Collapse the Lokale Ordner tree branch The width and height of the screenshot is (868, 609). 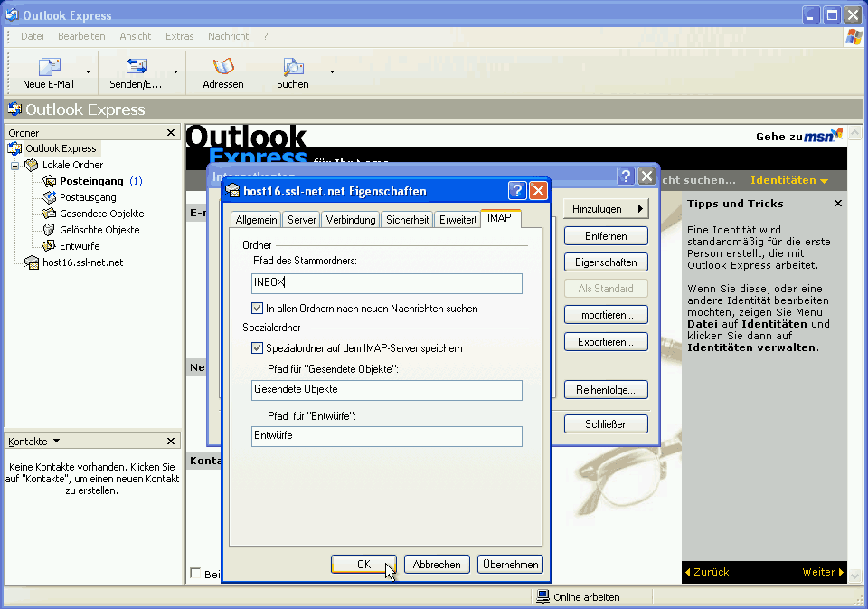[x=14, y=165]
